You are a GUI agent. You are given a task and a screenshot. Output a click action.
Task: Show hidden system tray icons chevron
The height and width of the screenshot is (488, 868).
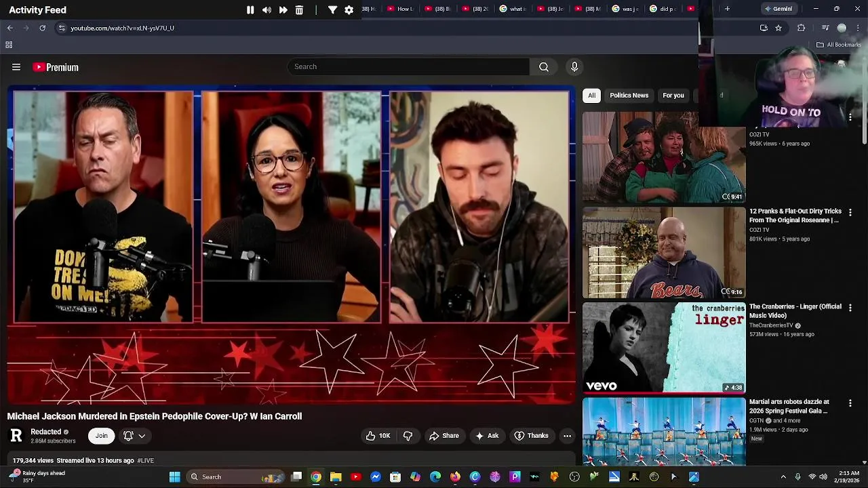[783, 477]
